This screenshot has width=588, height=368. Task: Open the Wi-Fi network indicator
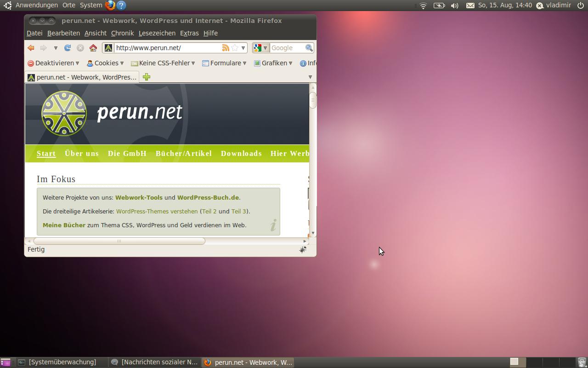click(424, 6)
